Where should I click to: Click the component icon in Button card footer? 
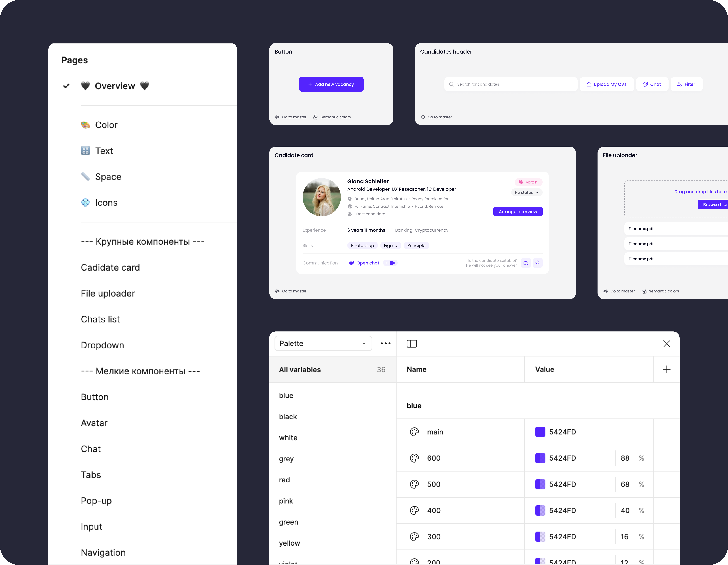tap(277, 117)
